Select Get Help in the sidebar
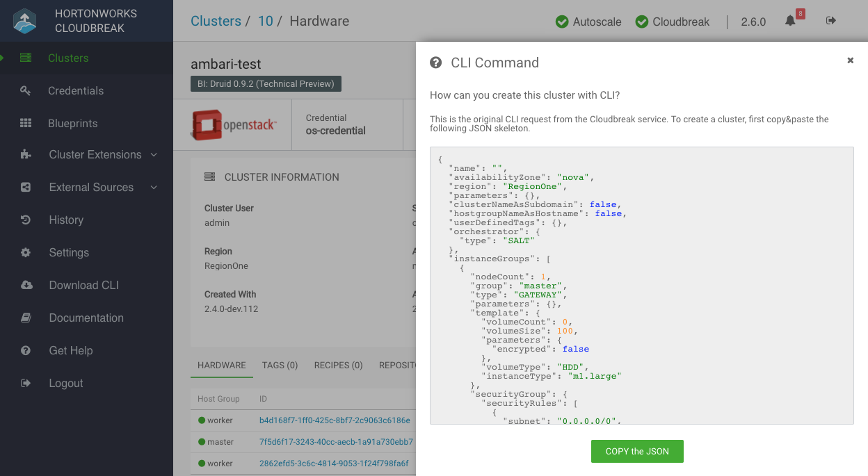Image resolution: width=868 pixels, height=476 pixels. (x=71, y=350)
